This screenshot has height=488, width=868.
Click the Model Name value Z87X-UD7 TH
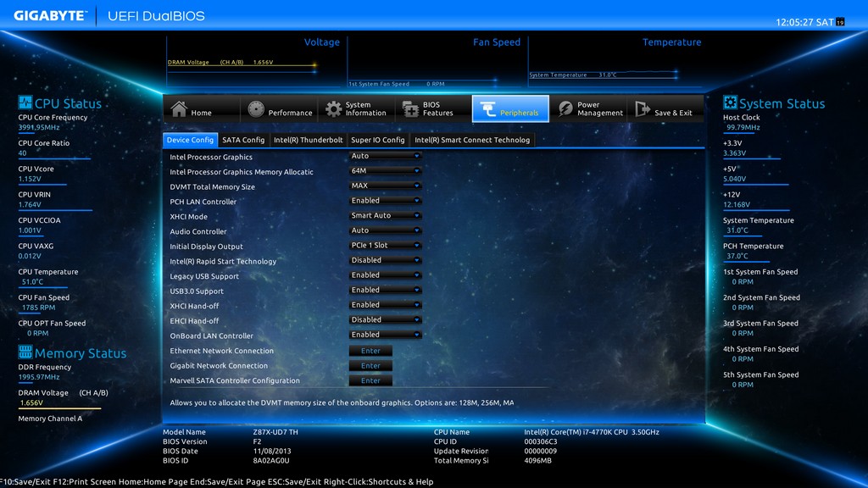pos(275,432)
